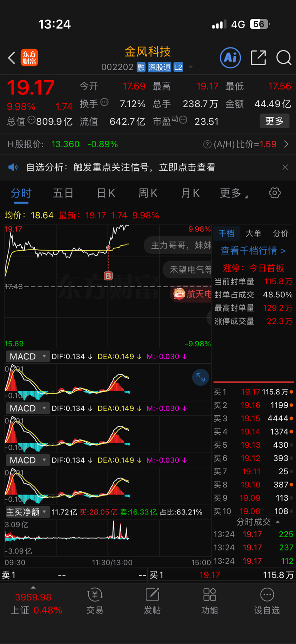The width and height of the screenshot is (296, 644).
Task: Collapse the 分时成交 section arrow
Action: [277, 522]
